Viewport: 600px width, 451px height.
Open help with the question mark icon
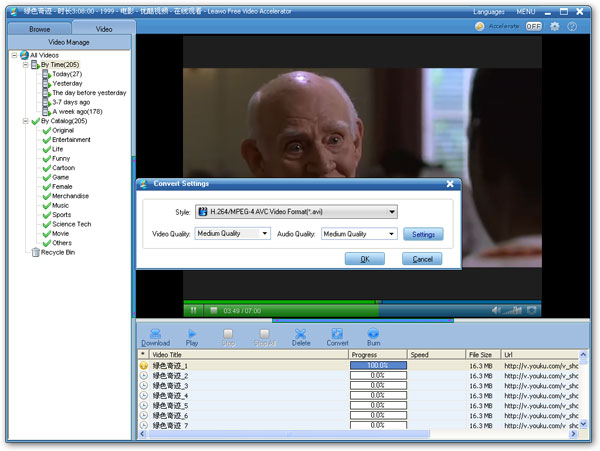click(x=572, y=26)
